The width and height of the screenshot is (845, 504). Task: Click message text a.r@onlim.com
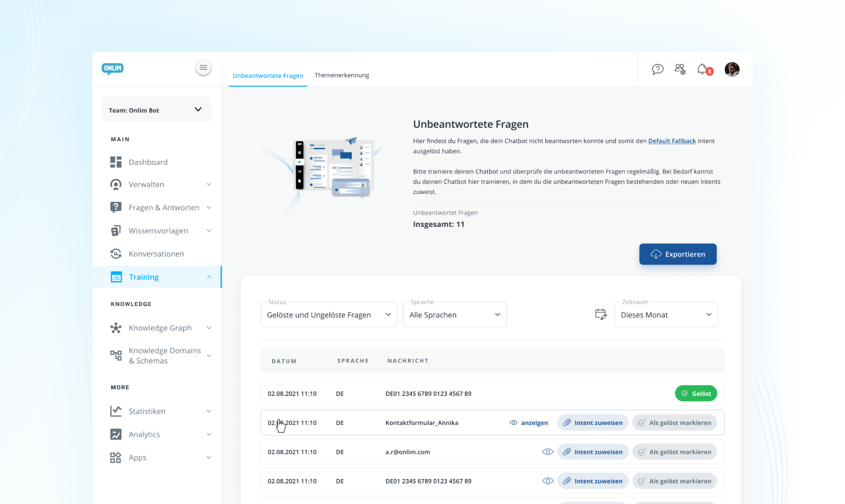[x=407, y=452]
